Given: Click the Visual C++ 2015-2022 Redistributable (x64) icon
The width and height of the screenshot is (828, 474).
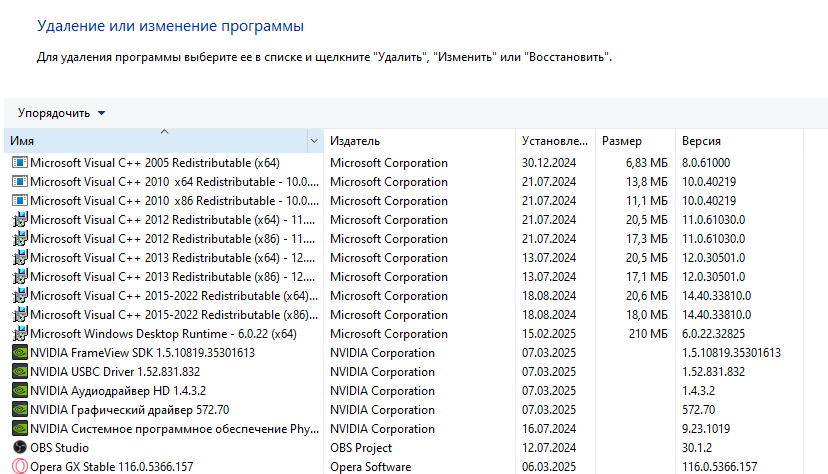Looking at the screenshot, I should pyautogui.click(x=20, y=296).
